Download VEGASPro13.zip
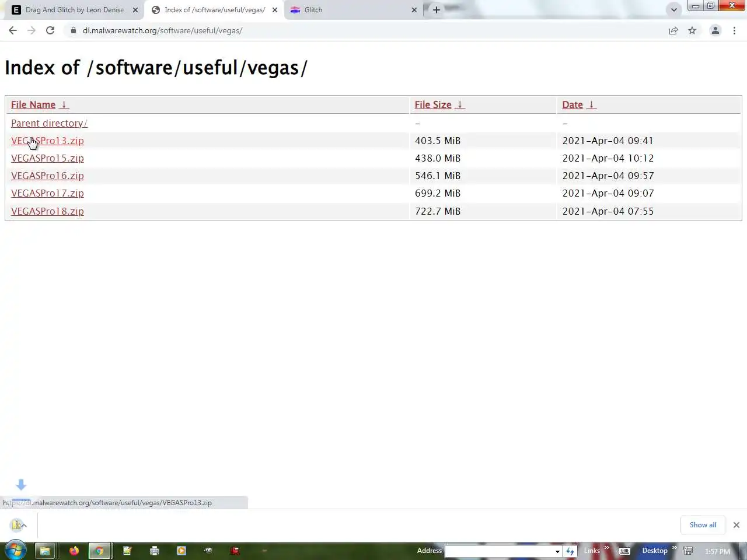Screen dimensions: 747x560 (x=47, y=141)
